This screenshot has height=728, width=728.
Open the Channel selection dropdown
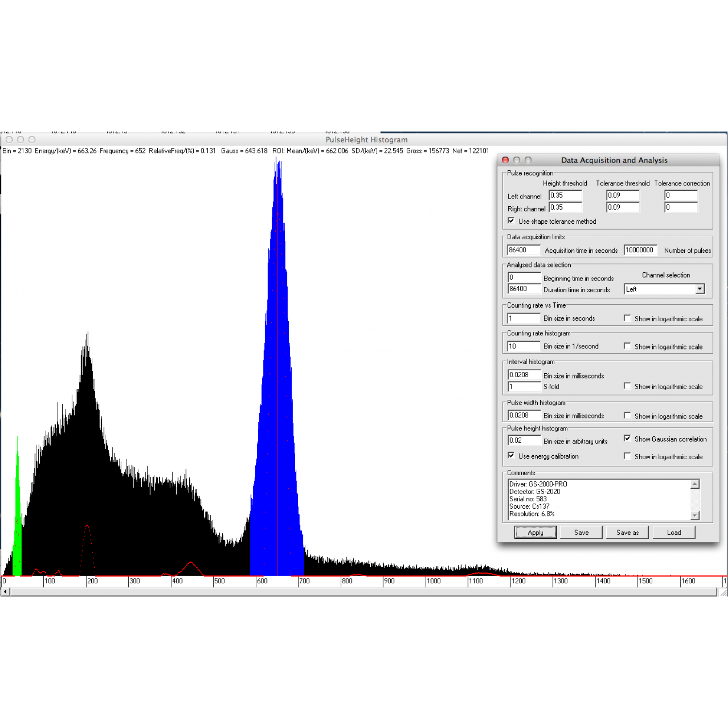pyautogui.click(x=699, y=289)
